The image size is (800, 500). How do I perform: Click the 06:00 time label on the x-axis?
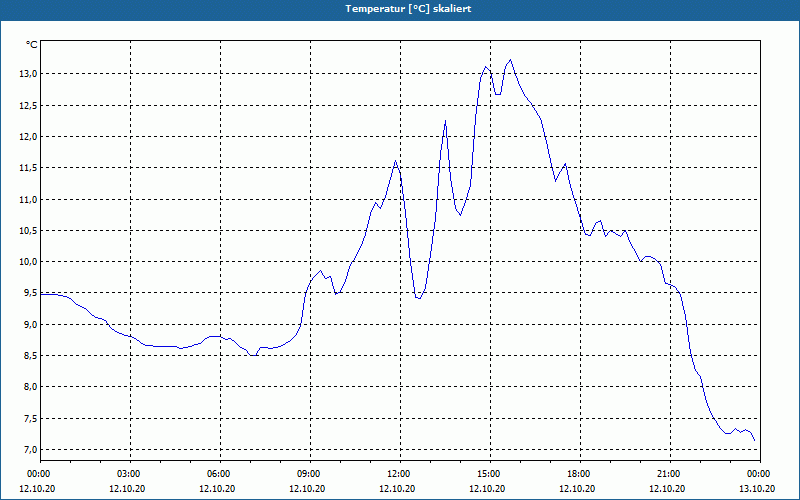pos(220,474)
